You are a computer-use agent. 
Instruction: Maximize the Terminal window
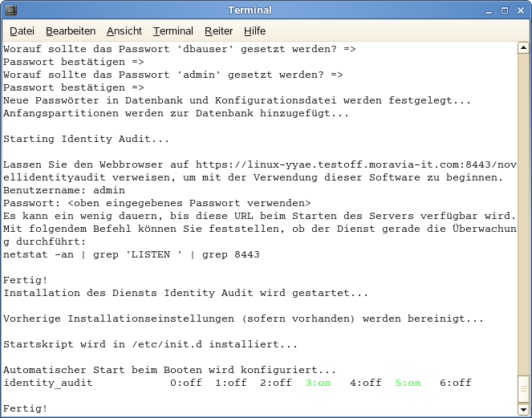(505, 10)
